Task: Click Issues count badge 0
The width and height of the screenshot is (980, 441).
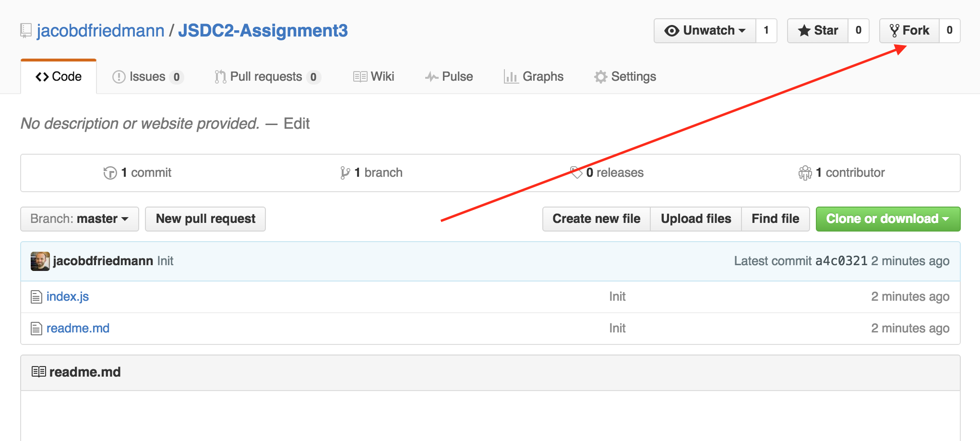Action: click(x=177, y=77)
